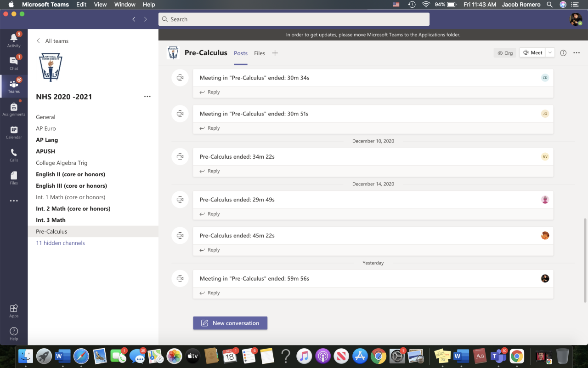Click the National Honor Society team logo
Viewport: 588px width, 368px height.
point(51,68)
